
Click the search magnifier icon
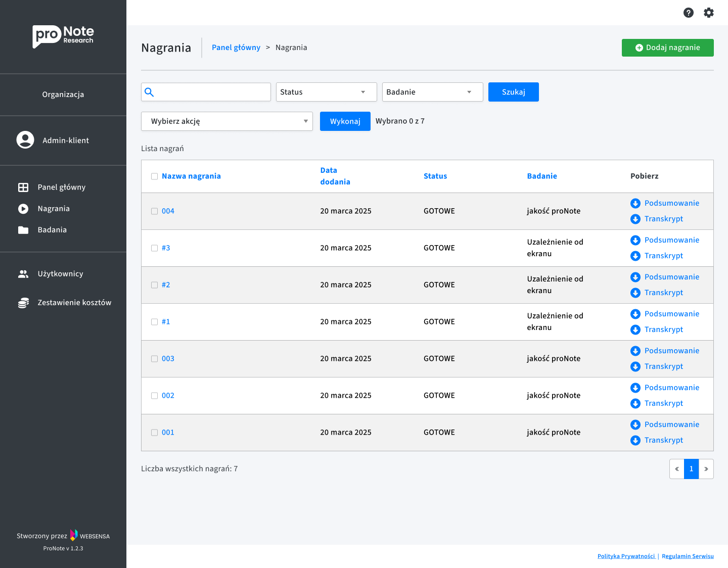click(x=149, y=92)
